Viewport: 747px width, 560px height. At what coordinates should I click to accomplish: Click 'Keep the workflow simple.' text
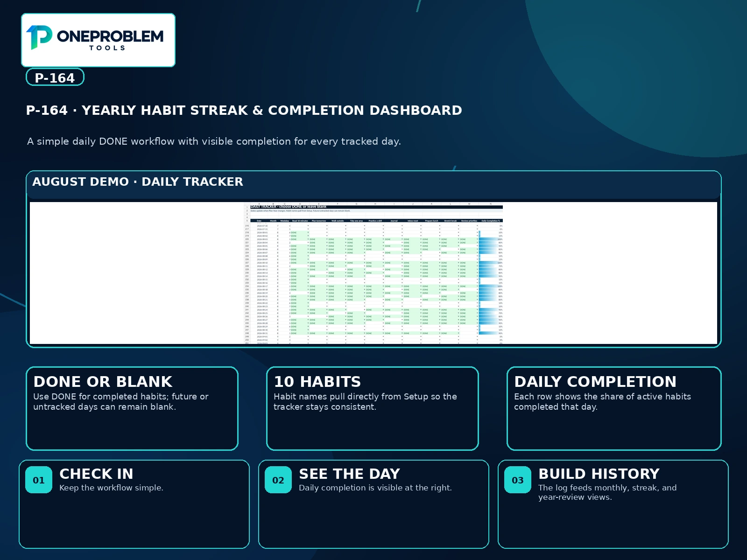[x=111, y=488]
